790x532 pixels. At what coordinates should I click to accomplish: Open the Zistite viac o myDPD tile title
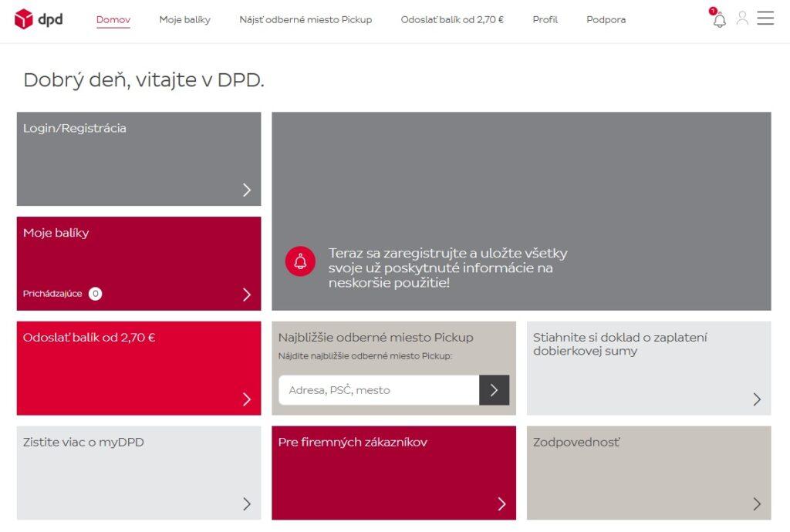coord(83,443)
